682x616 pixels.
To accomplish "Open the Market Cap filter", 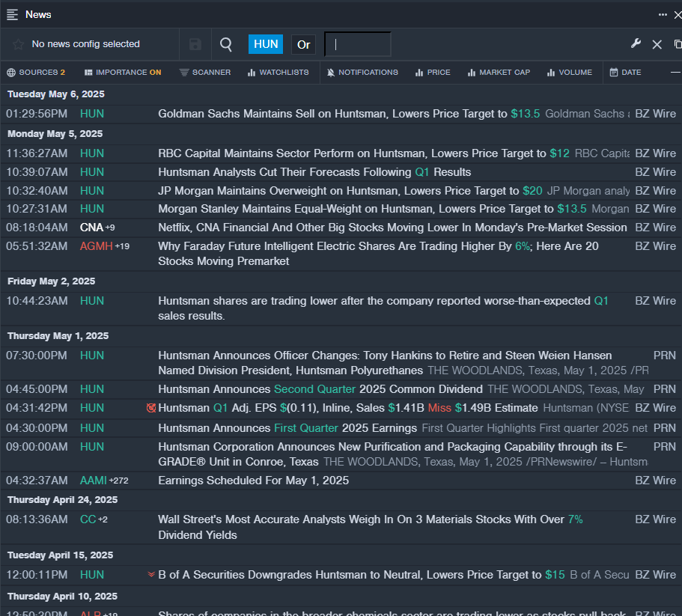I will tap(499, 73).
